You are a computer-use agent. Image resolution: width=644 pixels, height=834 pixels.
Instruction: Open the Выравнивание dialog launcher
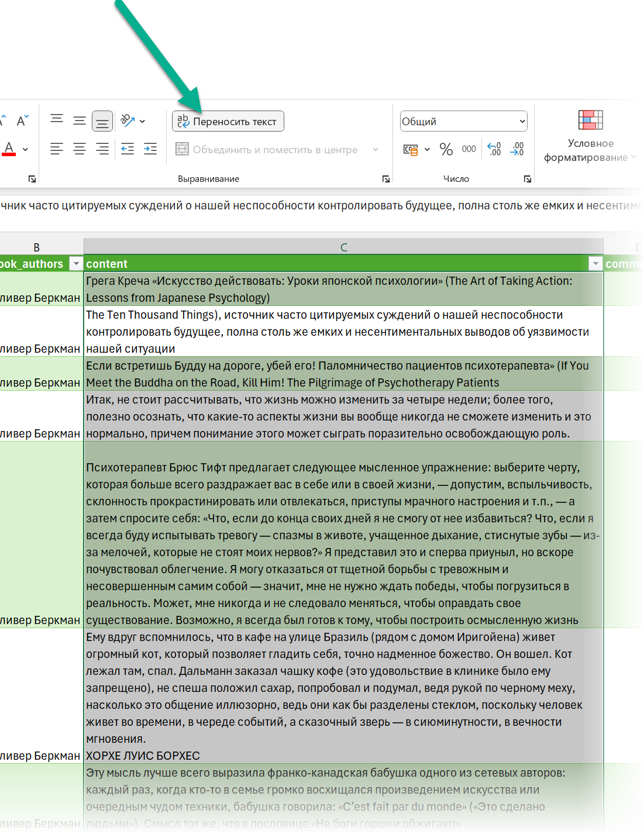[x=386, y=179]
